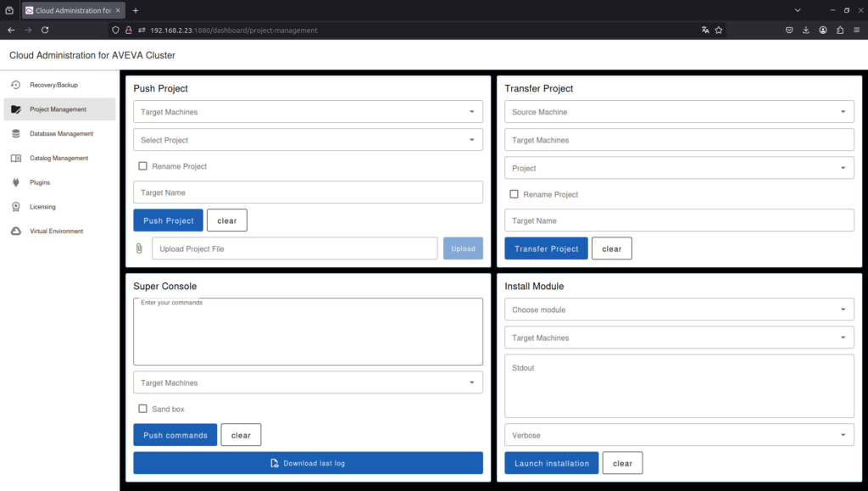This screenshot has width=868, height=491.
Task: Click the Catalog Management book icon
Action: tap(15, 158)
